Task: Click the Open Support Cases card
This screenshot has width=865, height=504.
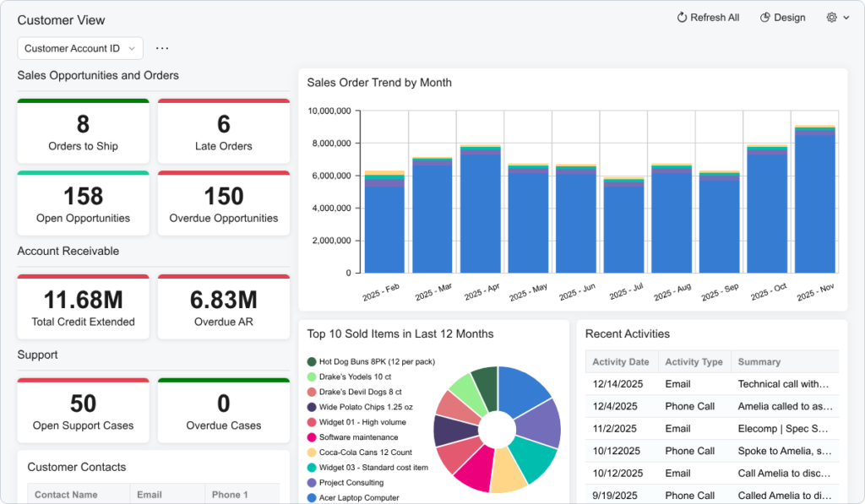Action: pos(83,410)
